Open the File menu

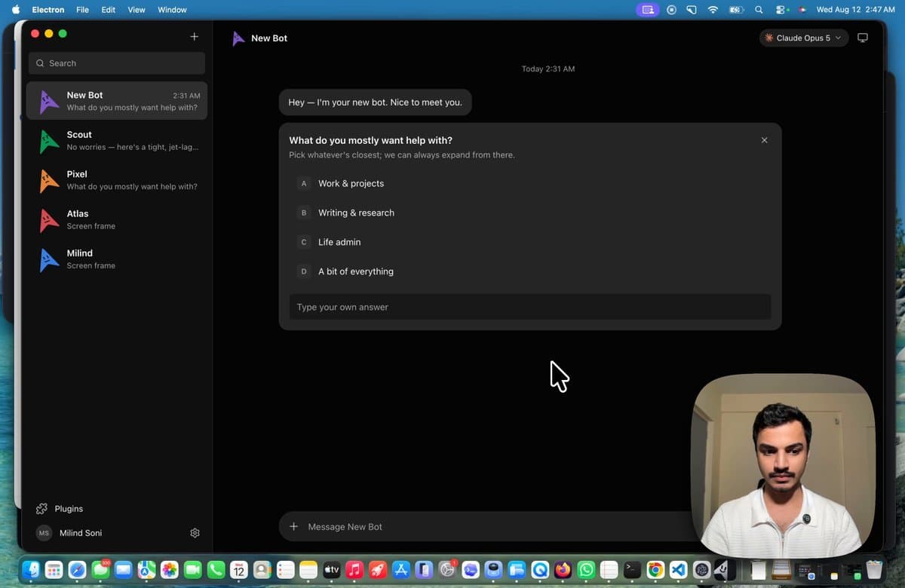82,10
